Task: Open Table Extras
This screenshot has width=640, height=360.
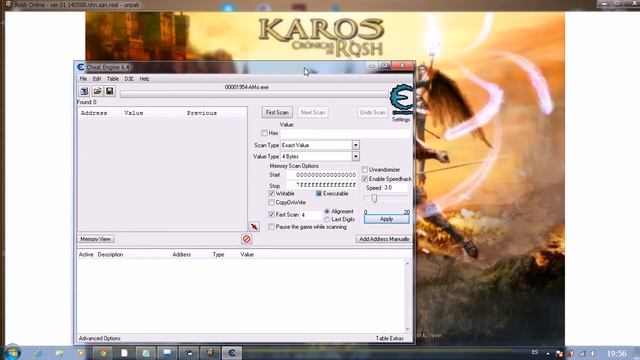Action: [x=389, y=338]
